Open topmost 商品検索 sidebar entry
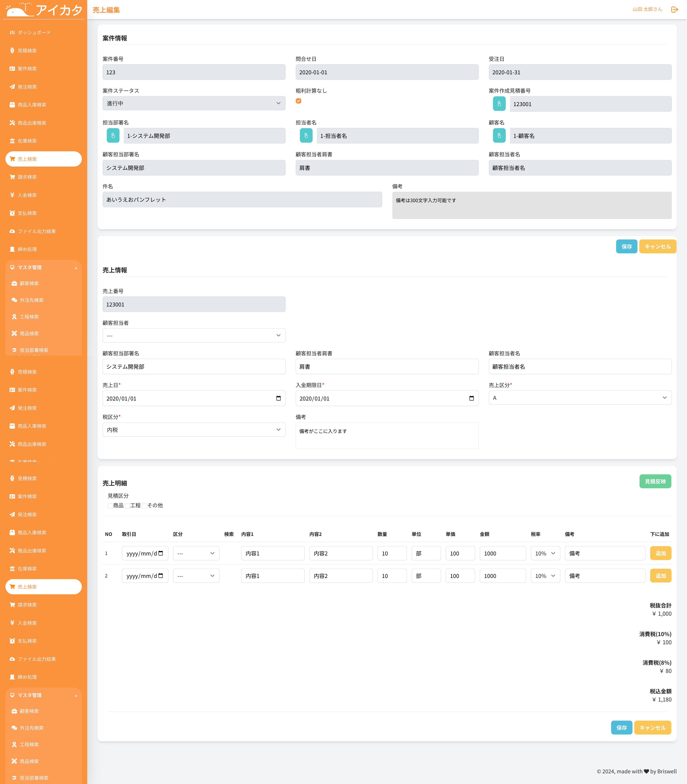 (43, 334)
